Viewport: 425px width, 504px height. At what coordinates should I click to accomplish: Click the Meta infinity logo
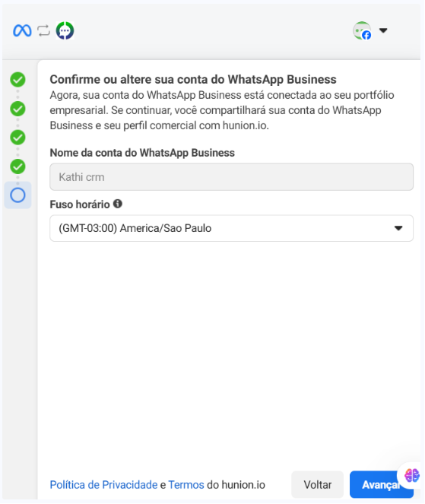(22, 31)
